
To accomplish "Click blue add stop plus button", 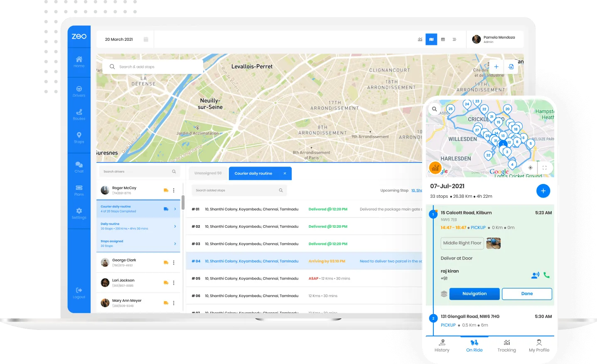I will pyautogui.click(x=543, y=191).
